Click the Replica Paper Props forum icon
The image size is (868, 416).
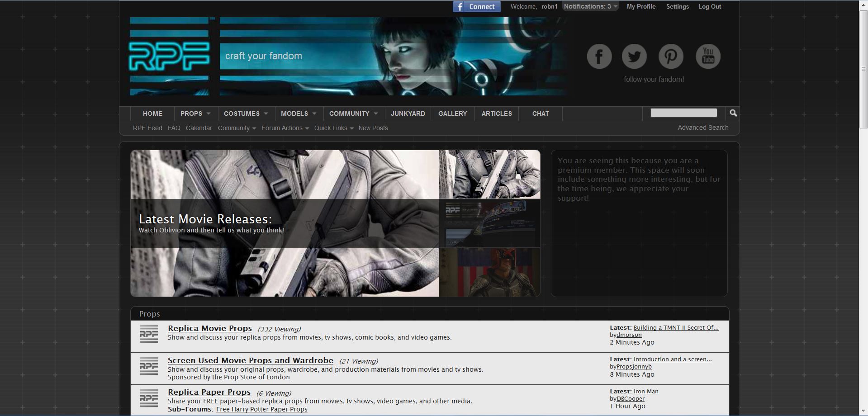(149, 398)
